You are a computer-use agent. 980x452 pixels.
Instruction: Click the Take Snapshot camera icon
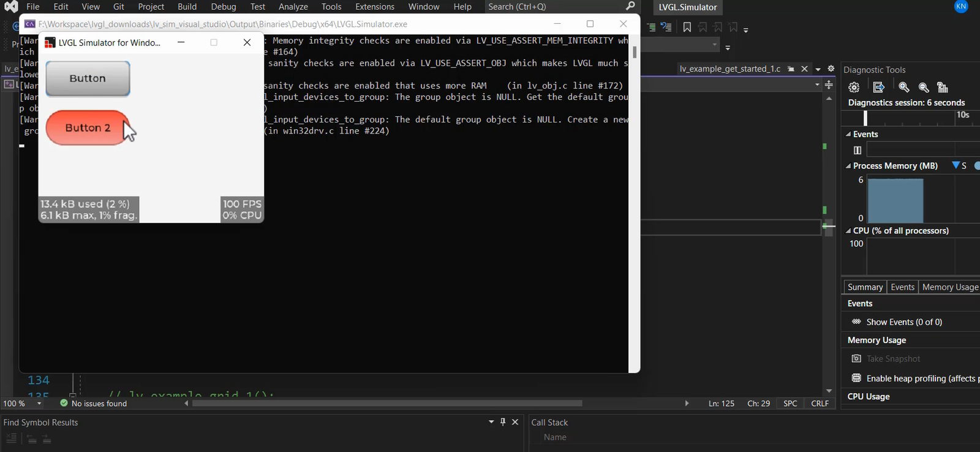[x=857, y=358]
